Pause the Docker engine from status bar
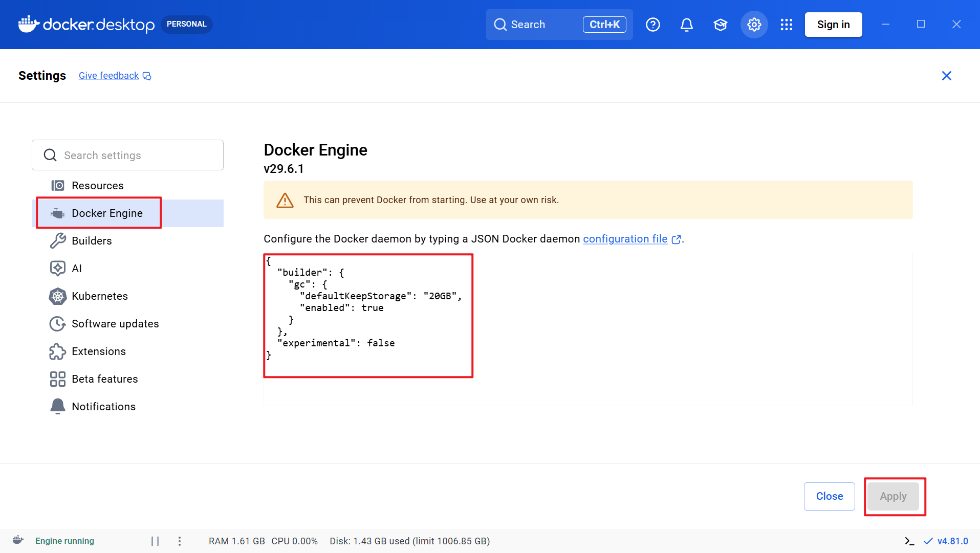 tap(155, 541)
